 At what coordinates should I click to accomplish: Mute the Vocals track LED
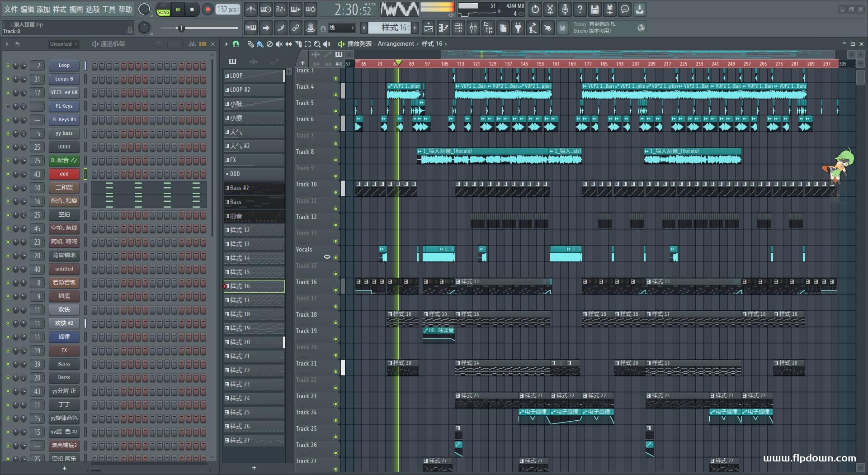click(335, 257)
